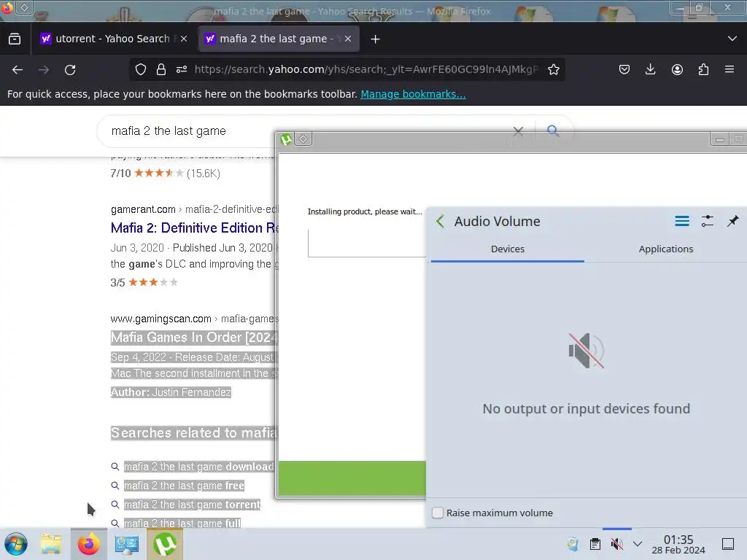Open the uTorrent installer window menu icon
This screenshot has width=747, height=560.
coord(303,139)
